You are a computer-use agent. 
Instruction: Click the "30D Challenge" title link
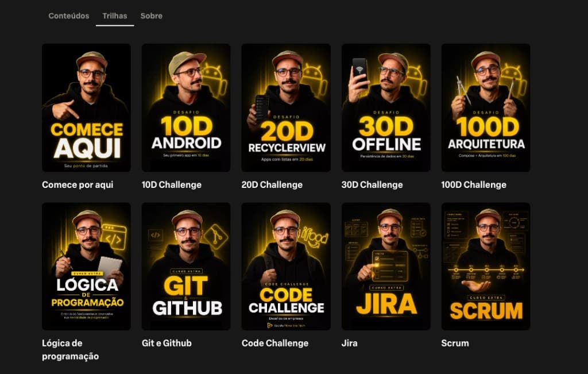click(x=372, y=184)
